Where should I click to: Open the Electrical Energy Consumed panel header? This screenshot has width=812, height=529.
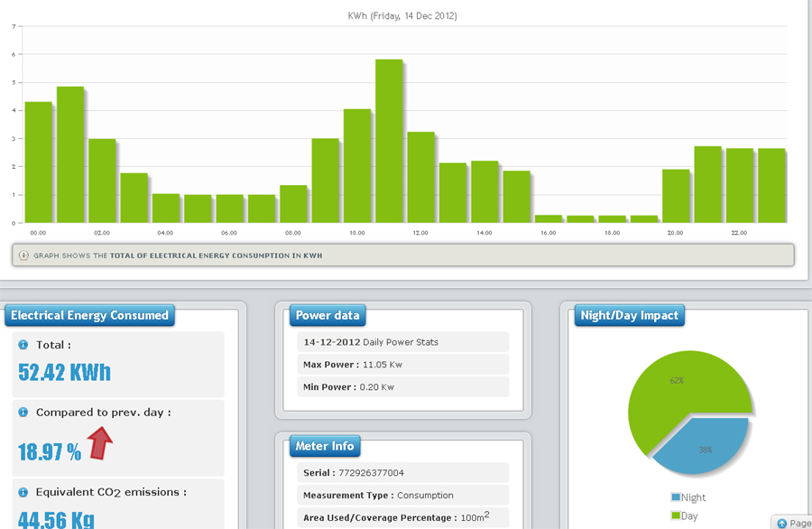(89, 315)
